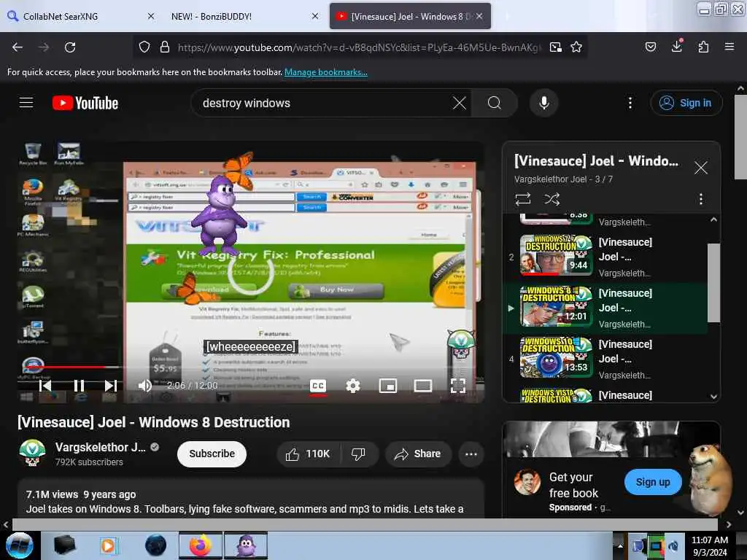747x560 pixels.
Task: Search with your voice microphone
Action: [x=543, y=103]
